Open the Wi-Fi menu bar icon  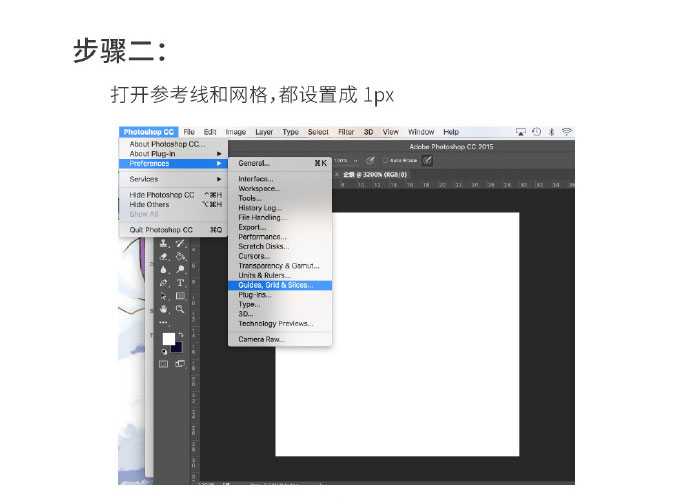pos(567,132)
